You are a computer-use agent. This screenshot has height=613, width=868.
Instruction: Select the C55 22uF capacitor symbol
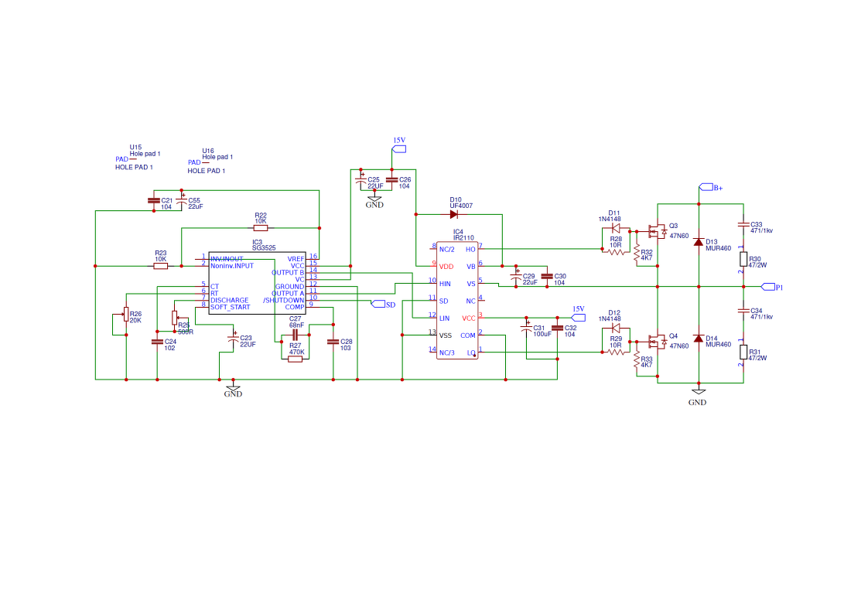tap(181, 201)
